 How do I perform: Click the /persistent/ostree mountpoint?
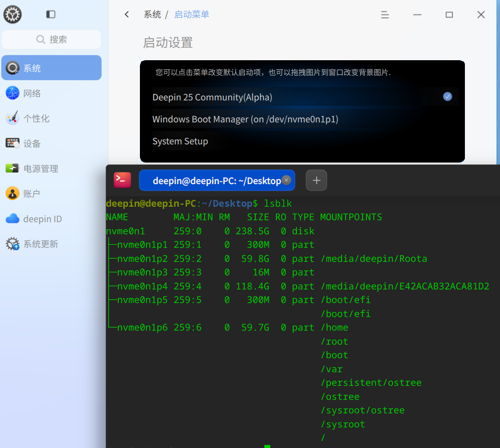(371, 383)
